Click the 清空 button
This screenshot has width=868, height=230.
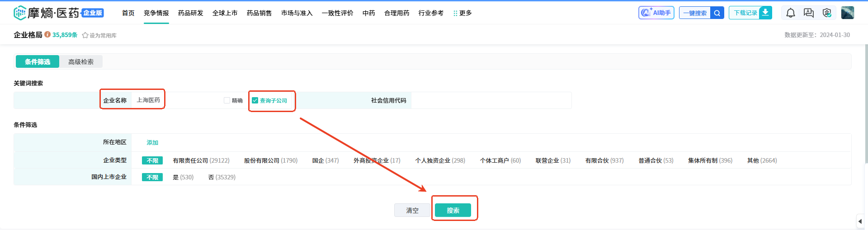pos(412,210)
